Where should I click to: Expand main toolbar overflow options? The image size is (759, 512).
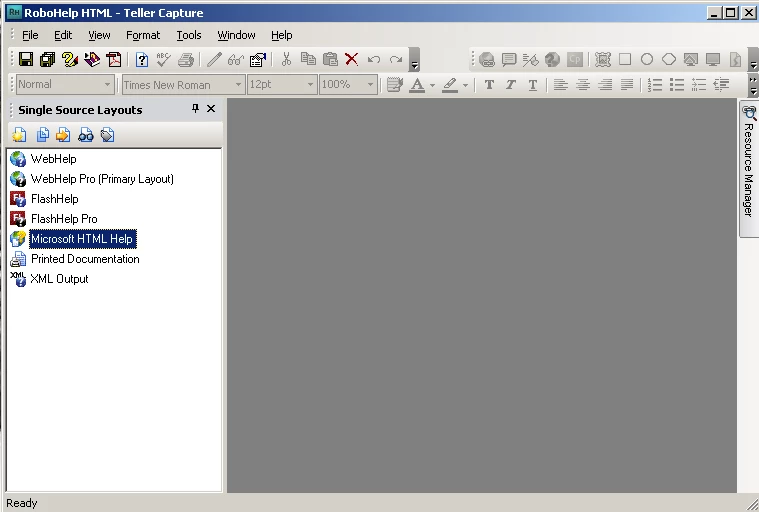tap(414, 60)
